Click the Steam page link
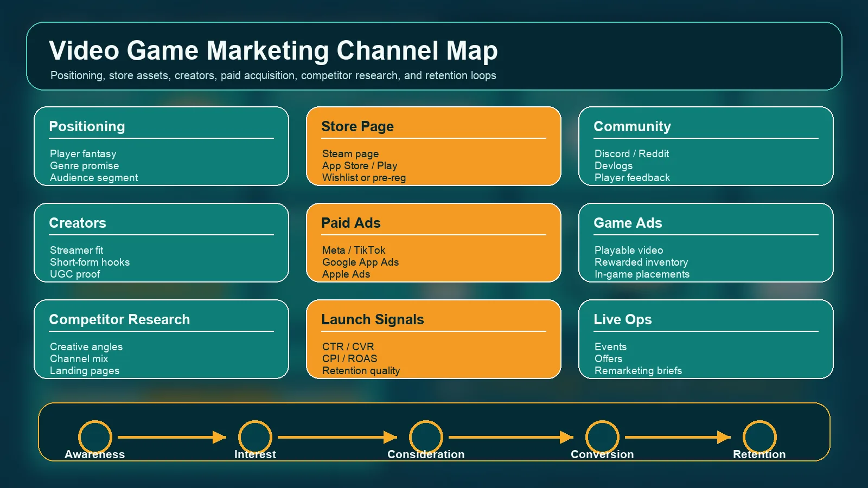Image resolution: width=868 pixels, height=488 pixels. pos(350,153)
